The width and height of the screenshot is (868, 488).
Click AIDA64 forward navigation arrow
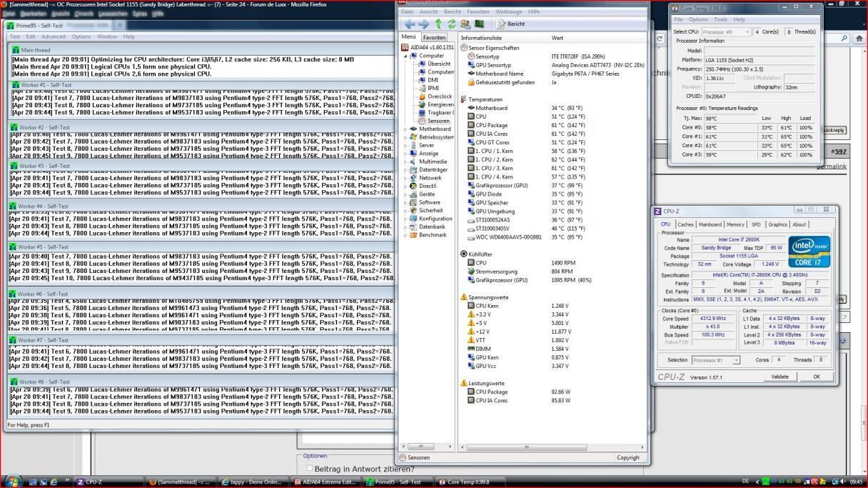pyautogui.click(x=423, y=24)
